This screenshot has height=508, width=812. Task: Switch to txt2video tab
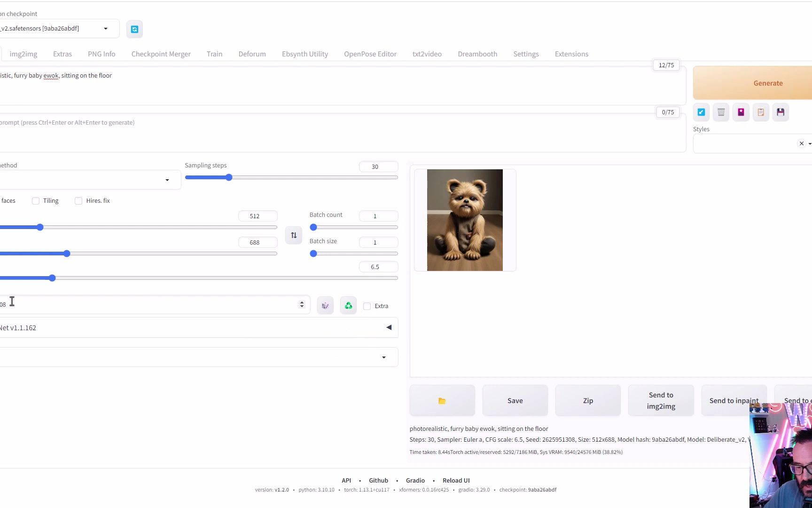pyautogui.click(x=427, y=54)
